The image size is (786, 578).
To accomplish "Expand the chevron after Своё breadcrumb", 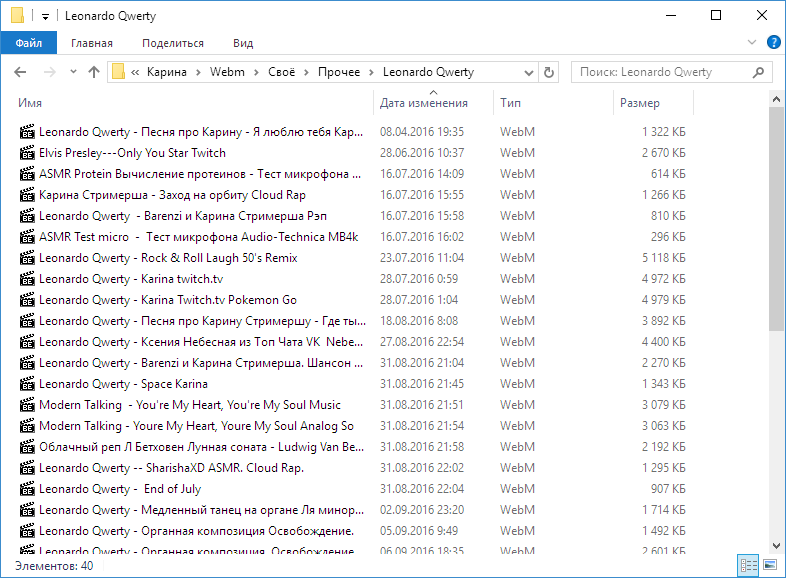I will pos(307,73).
